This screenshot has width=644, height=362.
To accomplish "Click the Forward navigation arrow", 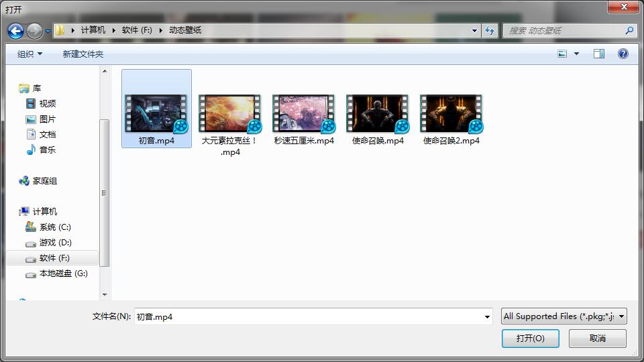I will 34,31.
